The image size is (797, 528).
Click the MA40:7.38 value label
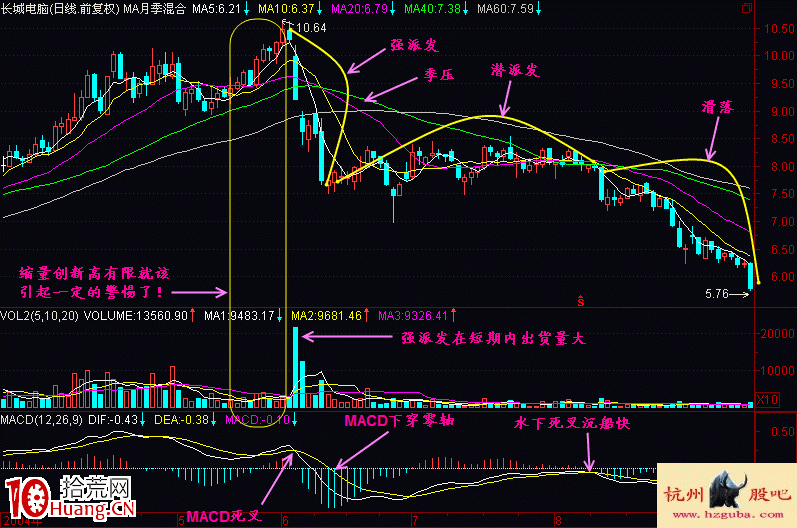pos(433,8)
